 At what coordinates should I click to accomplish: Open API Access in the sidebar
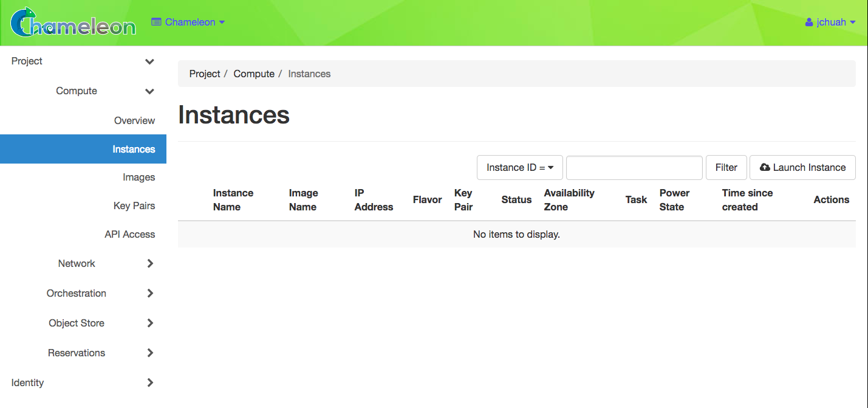pyautogui.click(x=129, y=234)
